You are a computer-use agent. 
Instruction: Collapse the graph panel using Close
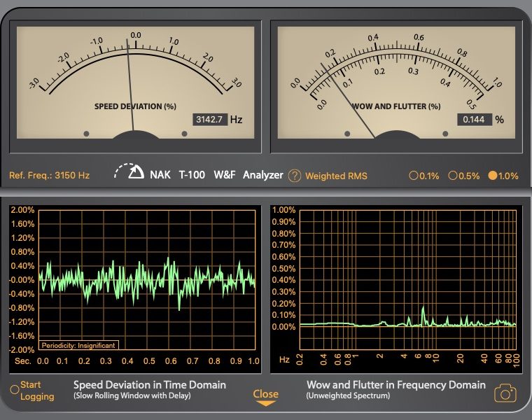[266, 397]
